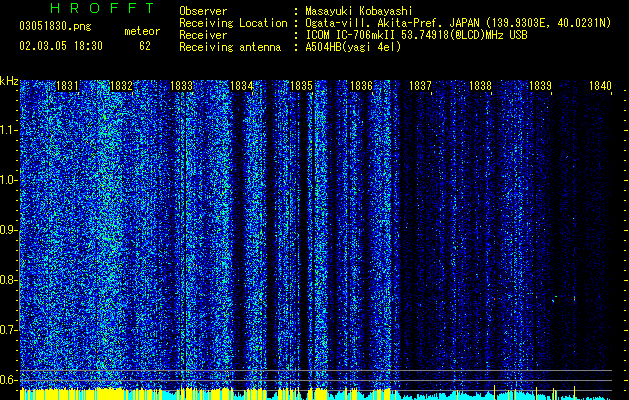Click the date stamp 02.03.05 18:30
The width and height of the screenshot is (629, 400).
click(x=61, y=46)
